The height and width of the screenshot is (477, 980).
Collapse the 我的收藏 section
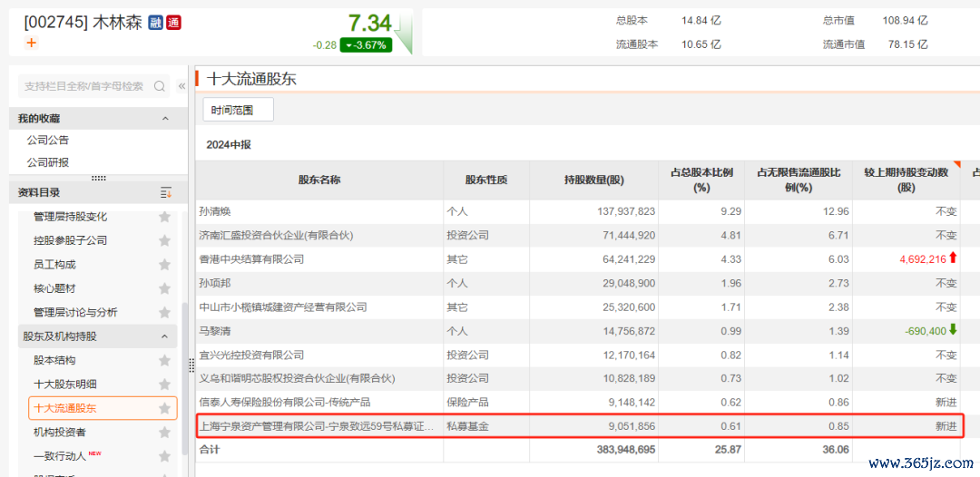[x=165, y=119]
